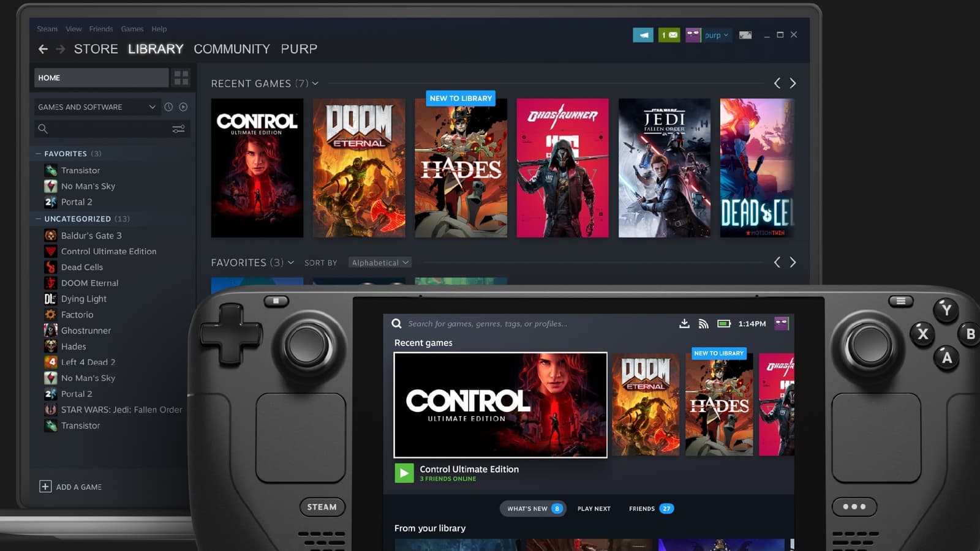Viewport: 980px width, 551px height.
Task: Open the purp account dropdown
Action: tap(716, 35)
